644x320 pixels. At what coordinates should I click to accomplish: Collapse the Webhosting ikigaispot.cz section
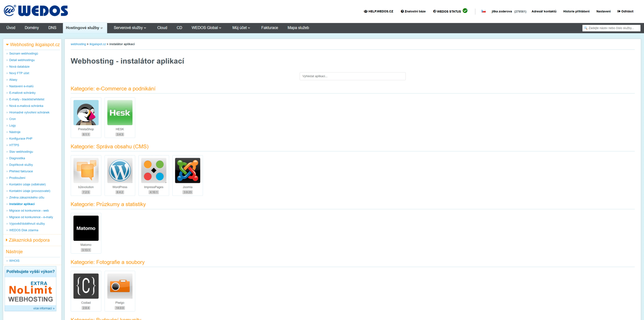[33, 45]
